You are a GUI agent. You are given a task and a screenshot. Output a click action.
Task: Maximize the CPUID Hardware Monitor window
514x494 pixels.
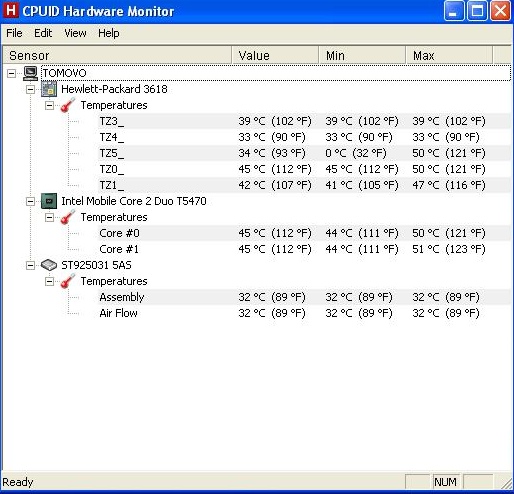[x=477, y=11]
